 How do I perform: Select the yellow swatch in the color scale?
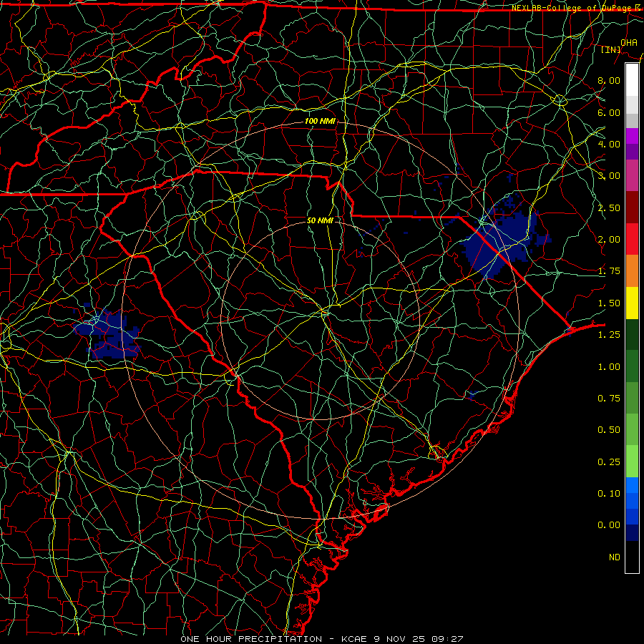(x=632, y=303)
